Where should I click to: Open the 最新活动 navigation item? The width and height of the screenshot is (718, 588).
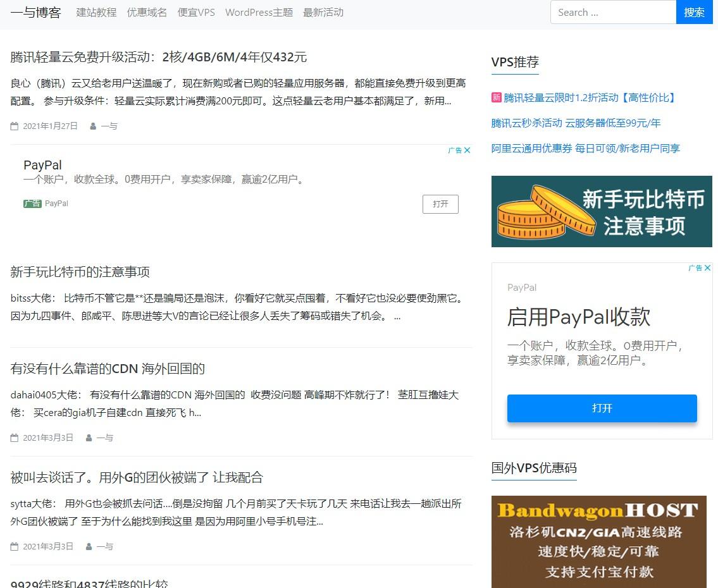point(323,12)
